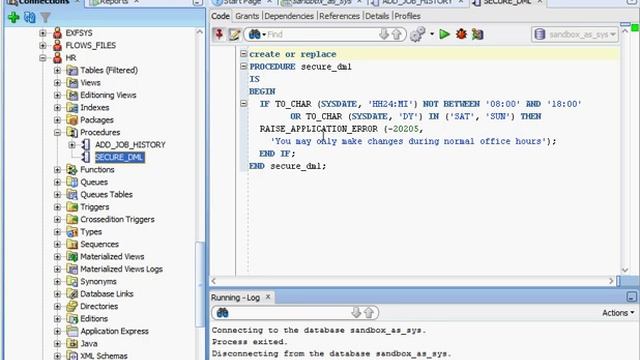Debug the procedure with bug icon

pos(461,34)
